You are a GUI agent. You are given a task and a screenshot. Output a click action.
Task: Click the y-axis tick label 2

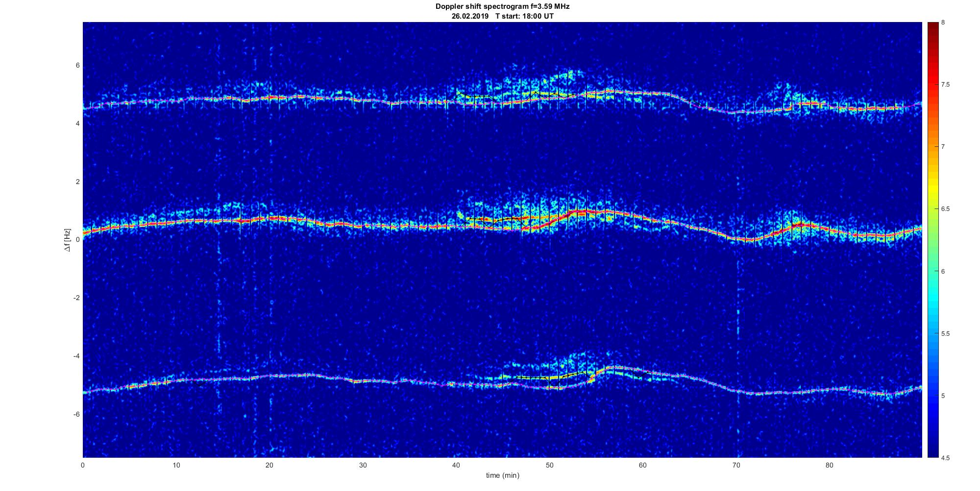click(77, 182)
